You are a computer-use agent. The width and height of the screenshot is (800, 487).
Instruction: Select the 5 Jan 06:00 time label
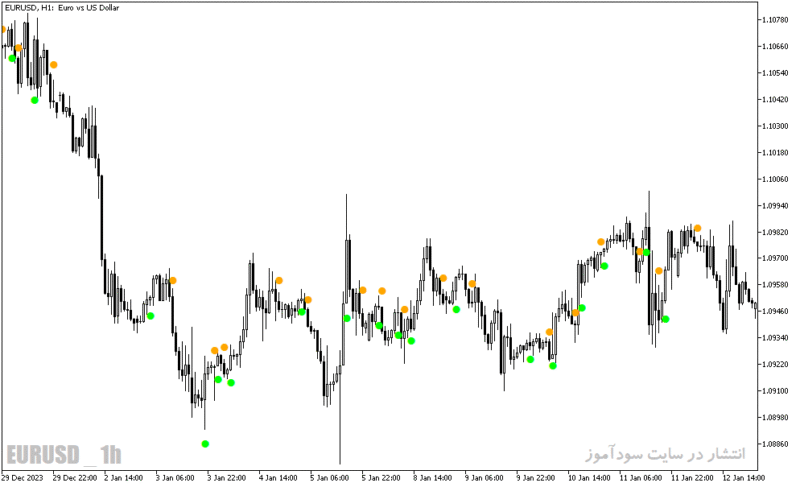coord(330,478)
